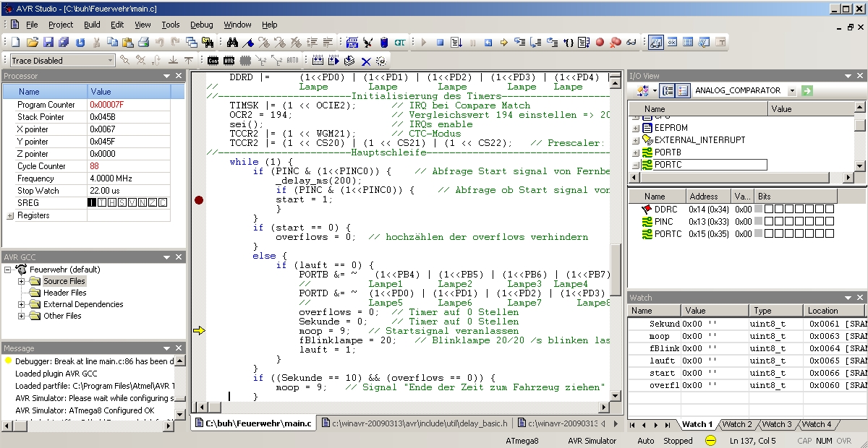The image size is (868, 448).
Task: Click the New File toolbar icon
Action: click(15, 42)
